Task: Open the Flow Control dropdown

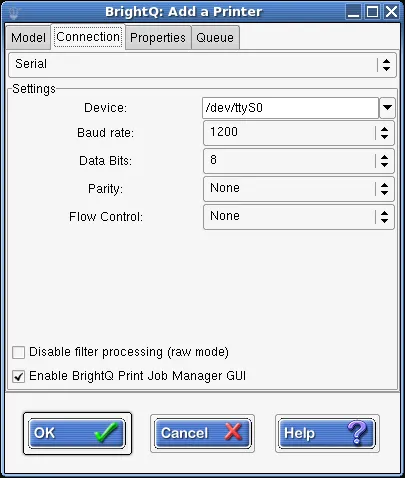Action: pyautogui.click(x=299, y=217)
